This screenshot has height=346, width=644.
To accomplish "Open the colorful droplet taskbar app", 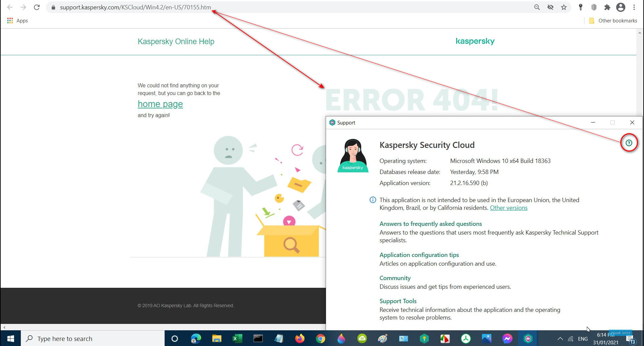I will tap(341, 339).
